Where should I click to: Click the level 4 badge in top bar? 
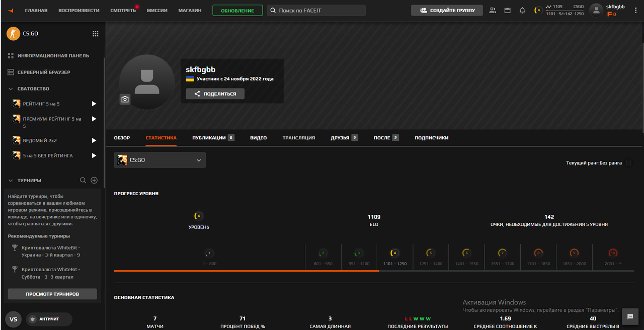click(x=538, y=10)
